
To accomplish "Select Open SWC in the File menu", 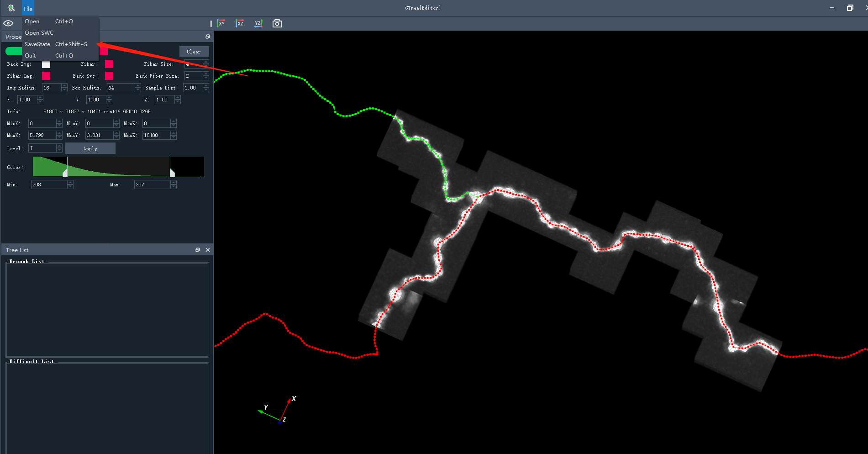I will [x=39, y=33].
